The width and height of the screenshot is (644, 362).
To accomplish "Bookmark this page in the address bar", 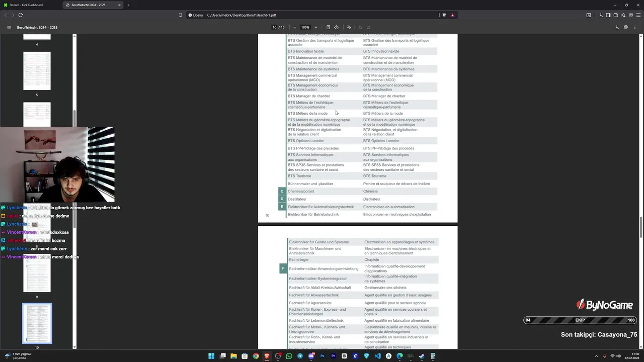I will tap(180, 15).
